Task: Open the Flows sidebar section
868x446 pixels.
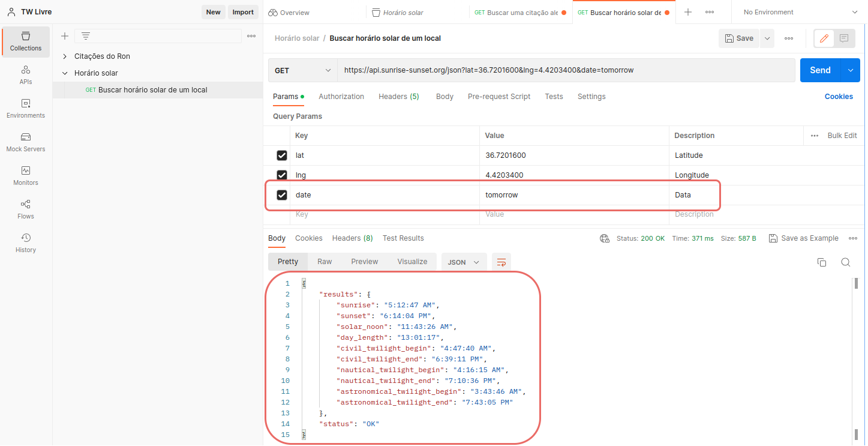Action: click(x=26, y=209)
